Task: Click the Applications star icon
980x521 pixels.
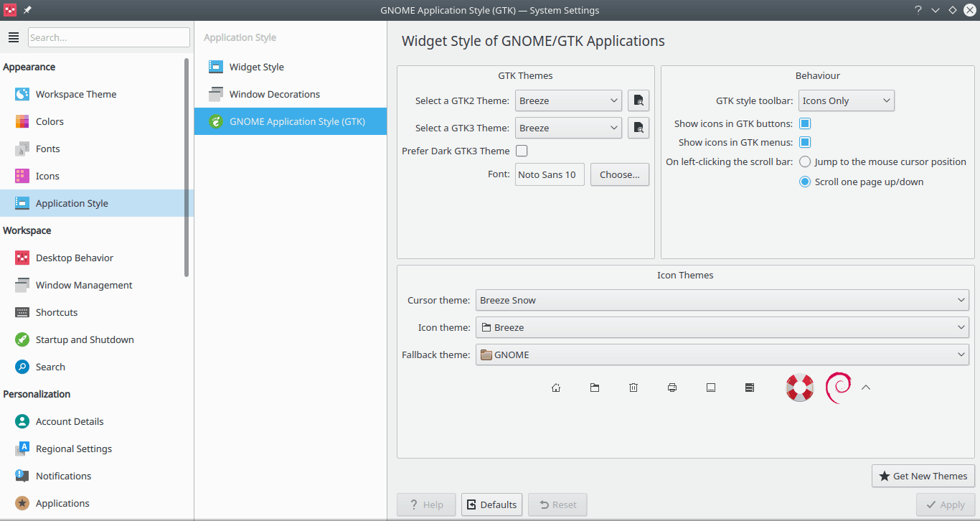Action: coord(22,503)
